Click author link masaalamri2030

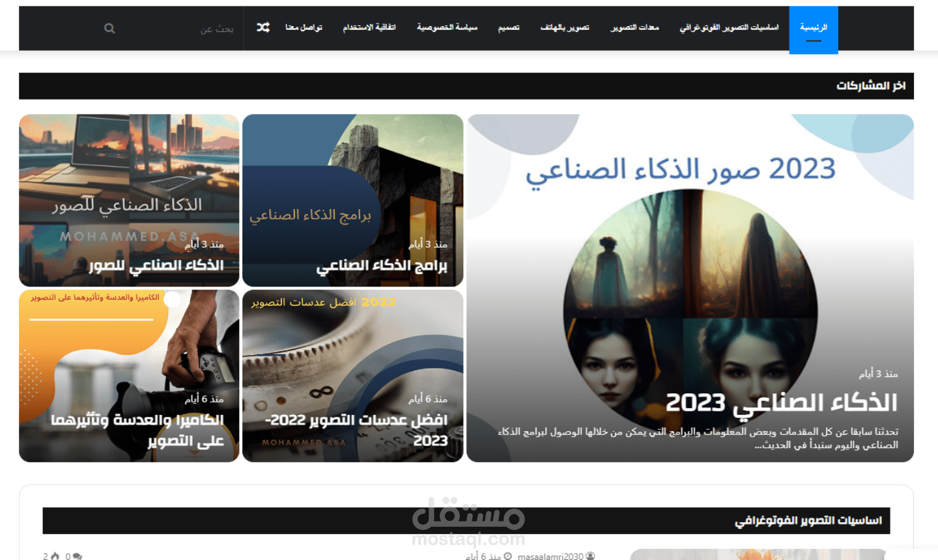click(550, 556)
